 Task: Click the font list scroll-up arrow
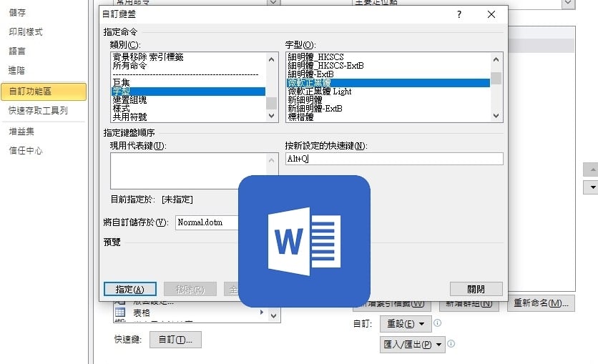pyautogui.click(x=496, y=59)
